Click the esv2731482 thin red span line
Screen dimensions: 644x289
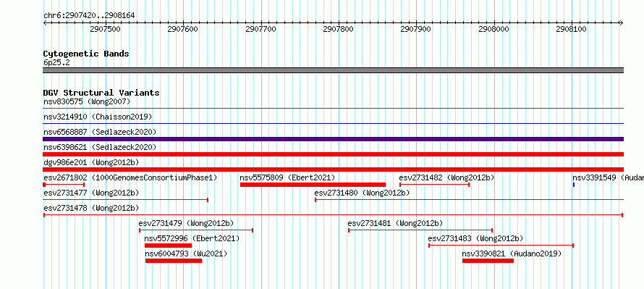coord(434,185)
